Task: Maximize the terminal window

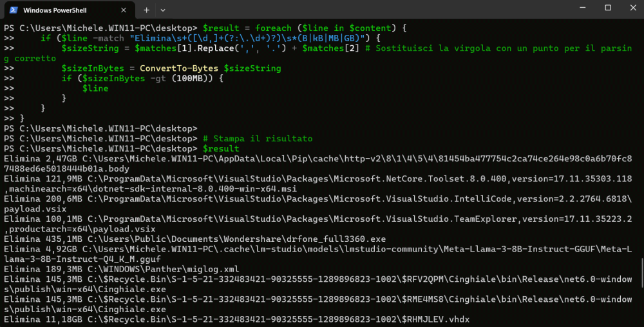Action: [x=608, y=7]
